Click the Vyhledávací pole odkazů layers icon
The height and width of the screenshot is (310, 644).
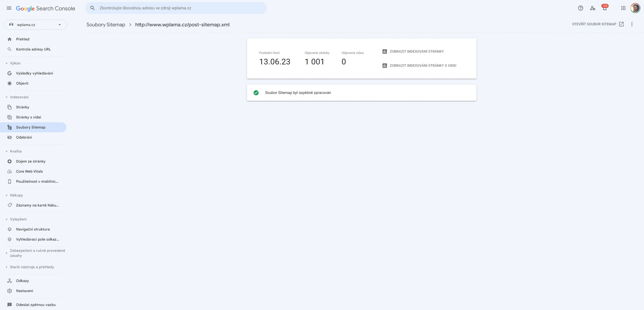(10, 239)
